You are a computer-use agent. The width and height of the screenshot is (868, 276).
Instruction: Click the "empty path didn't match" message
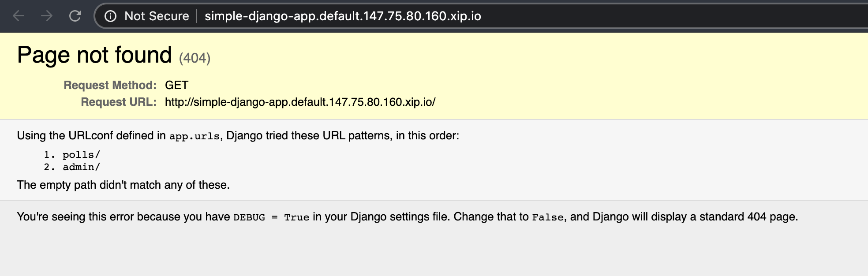click(123, 185)
